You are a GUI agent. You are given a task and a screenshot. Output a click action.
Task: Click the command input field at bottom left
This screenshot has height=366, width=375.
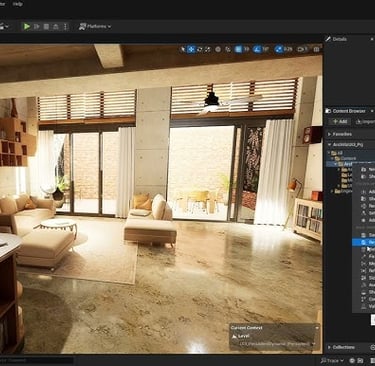(x=37, y=360)
